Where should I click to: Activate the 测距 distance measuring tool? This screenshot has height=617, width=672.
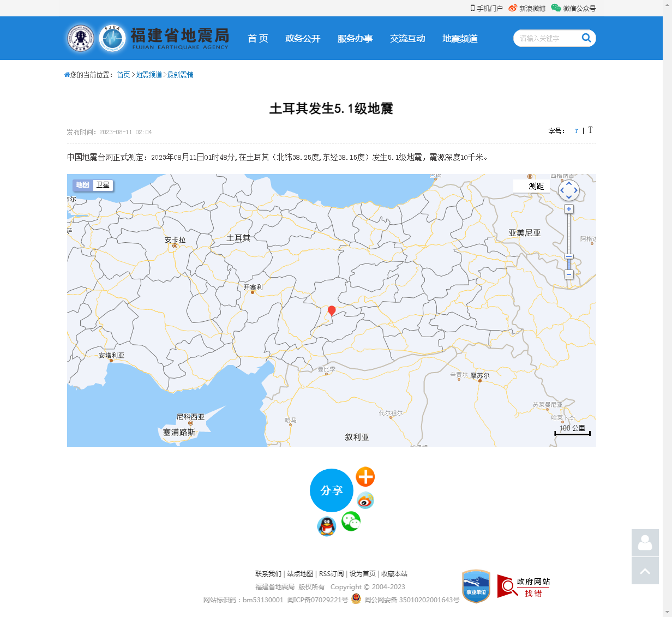pos(531,185)
